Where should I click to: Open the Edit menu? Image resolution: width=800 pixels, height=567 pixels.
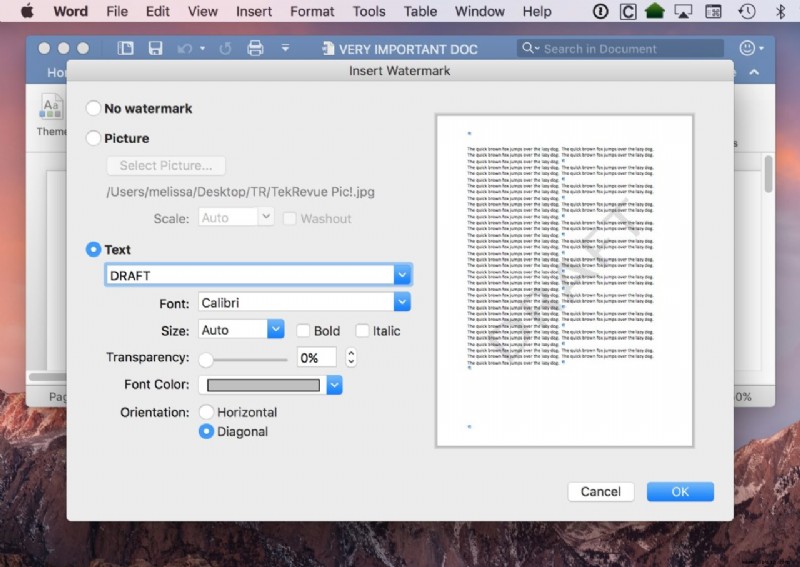[x=158, y=11]
